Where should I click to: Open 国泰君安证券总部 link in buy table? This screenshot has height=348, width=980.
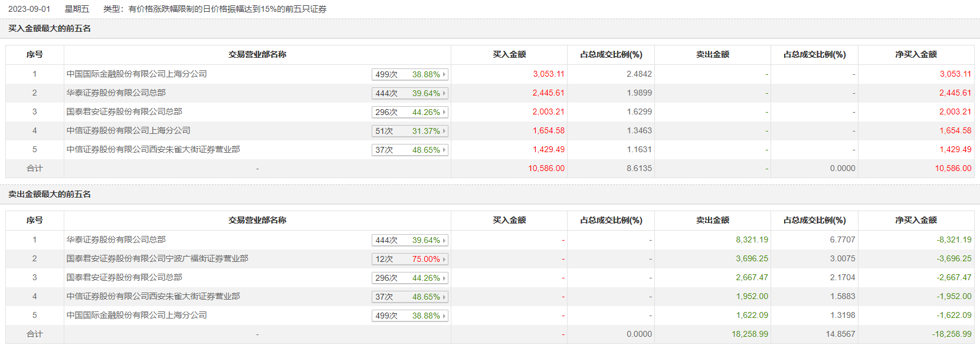(124, 111)
